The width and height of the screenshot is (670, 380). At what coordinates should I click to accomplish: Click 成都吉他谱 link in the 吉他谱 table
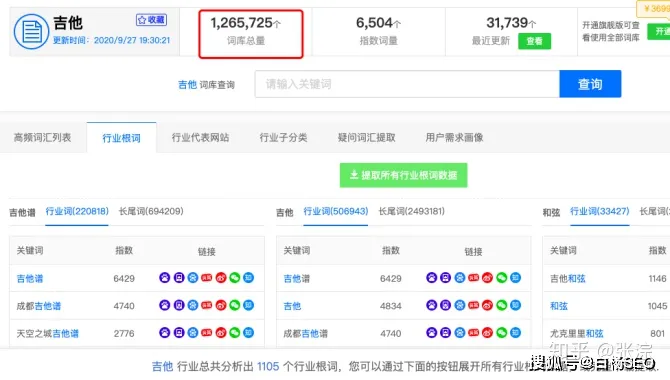pyautogui.click(x=38, y=306)
